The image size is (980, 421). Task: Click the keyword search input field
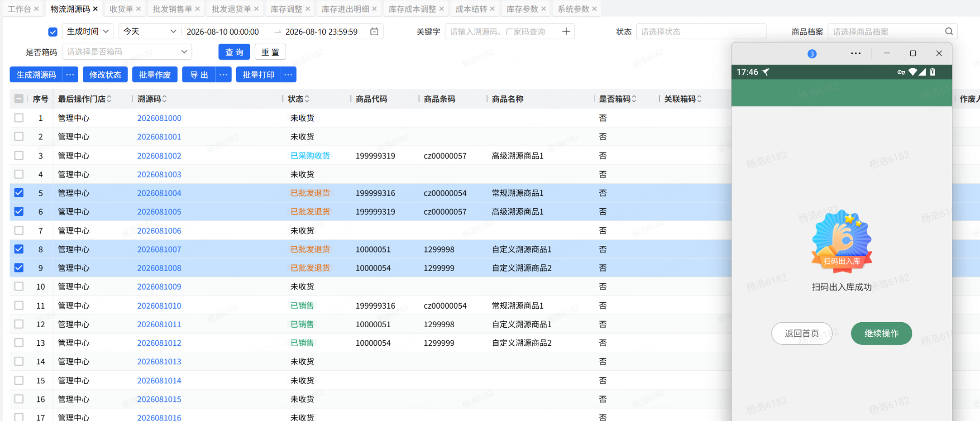[x=502, y=32]
